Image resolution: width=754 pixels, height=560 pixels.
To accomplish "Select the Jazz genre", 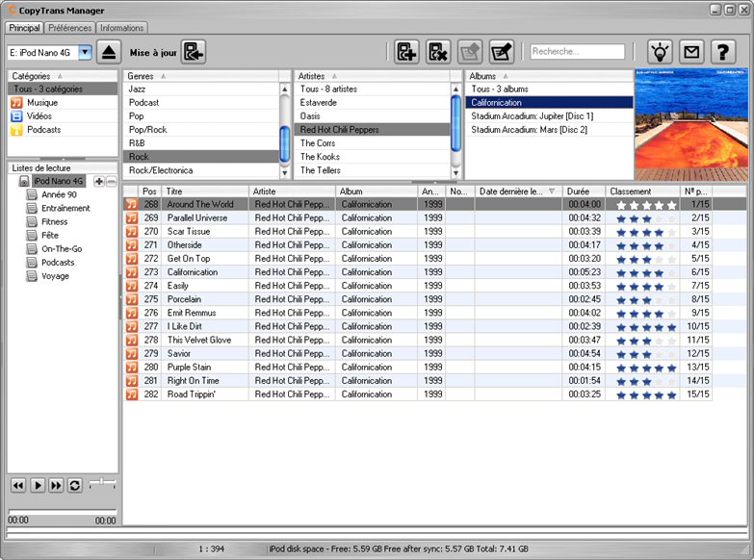I will 201,89.
